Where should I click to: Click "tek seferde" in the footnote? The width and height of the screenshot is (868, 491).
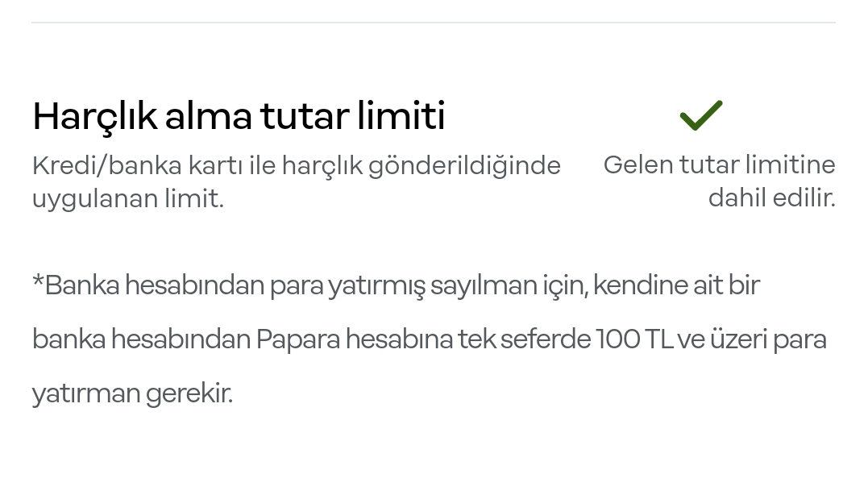pyautogui.click(x=524, y=339)
